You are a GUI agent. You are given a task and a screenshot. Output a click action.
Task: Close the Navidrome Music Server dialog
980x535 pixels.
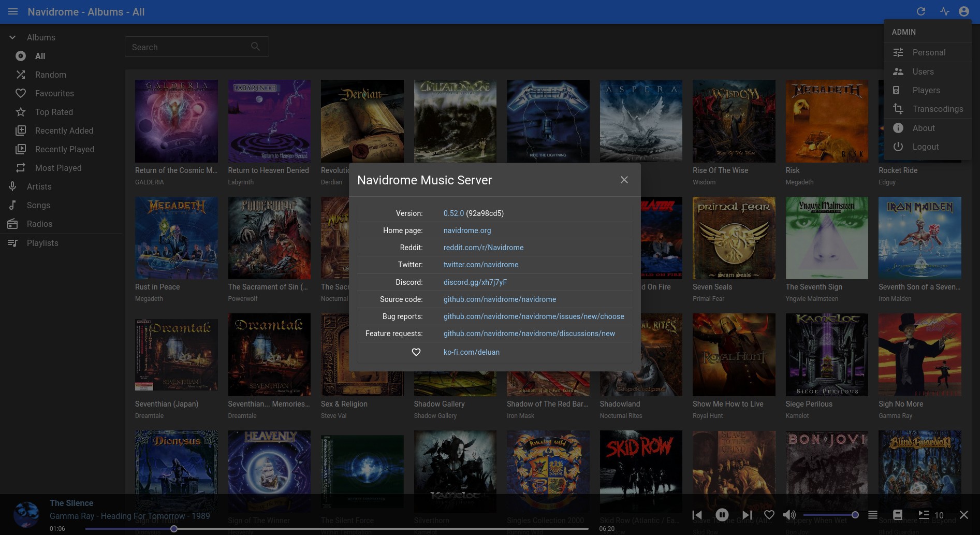pos(624,180)
